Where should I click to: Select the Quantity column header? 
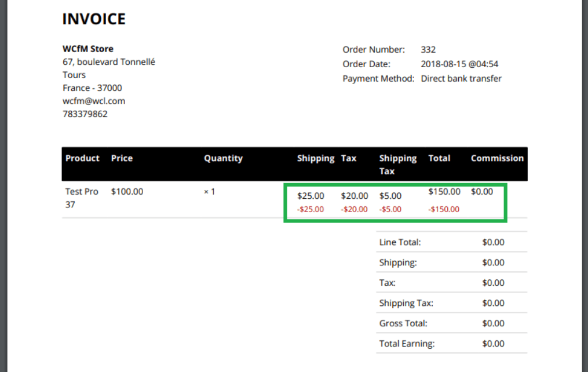[223, 158]
